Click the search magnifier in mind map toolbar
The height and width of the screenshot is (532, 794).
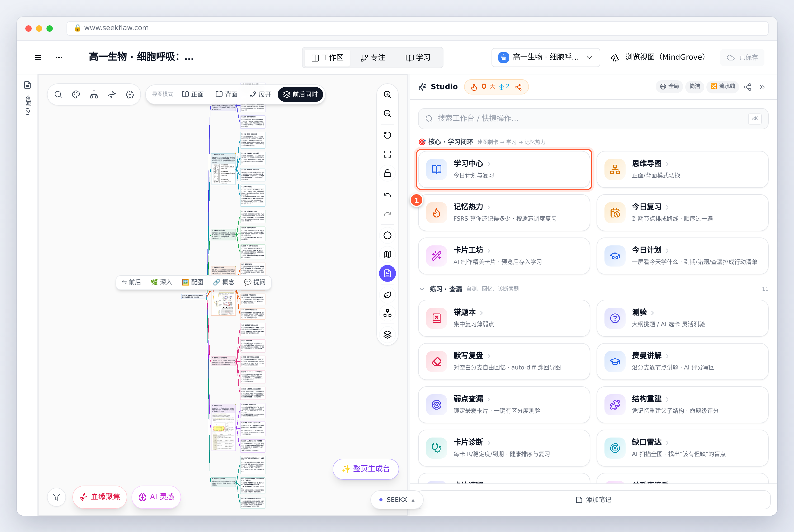coord(58,94)
